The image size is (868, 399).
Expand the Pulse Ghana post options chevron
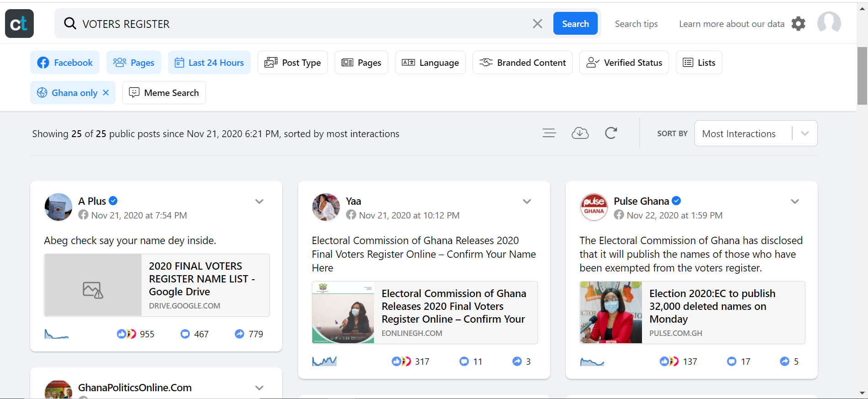[795, 202]
